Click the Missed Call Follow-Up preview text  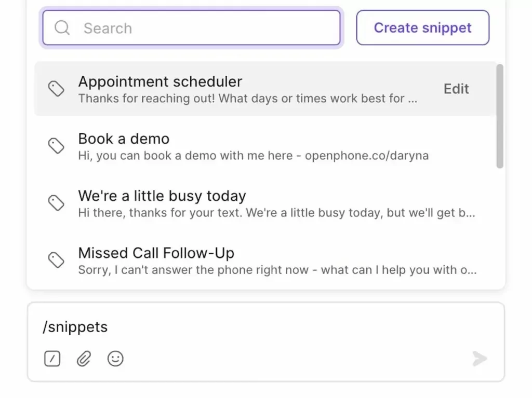pos(277,270)
